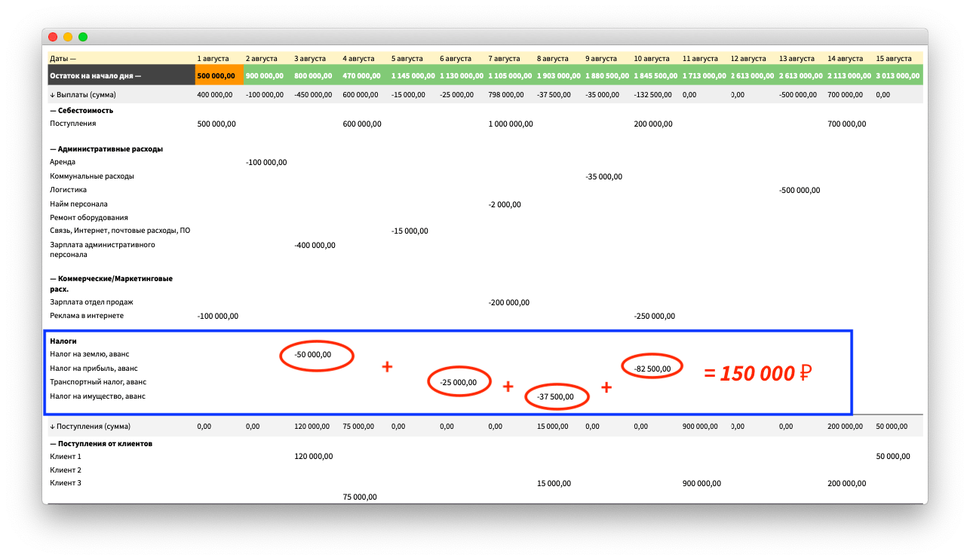Select the orange 500 000,00 opening balance cell
The width and height of the screenshot is (970, 560).
point(219,75)
